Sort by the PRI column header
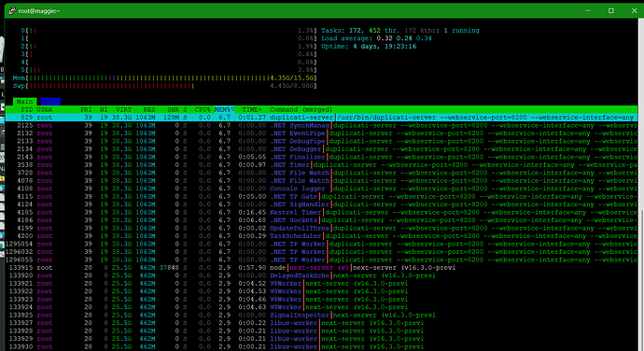This screenshot has height=351, width=644. click(x=86, y=109)
